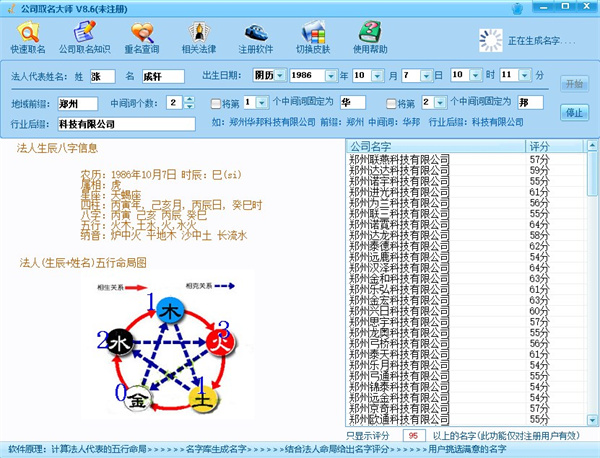Screen dimensions: 600x458
Task: Select row 郑州京奇科技有限公司
Action: (x=466, y=409)
